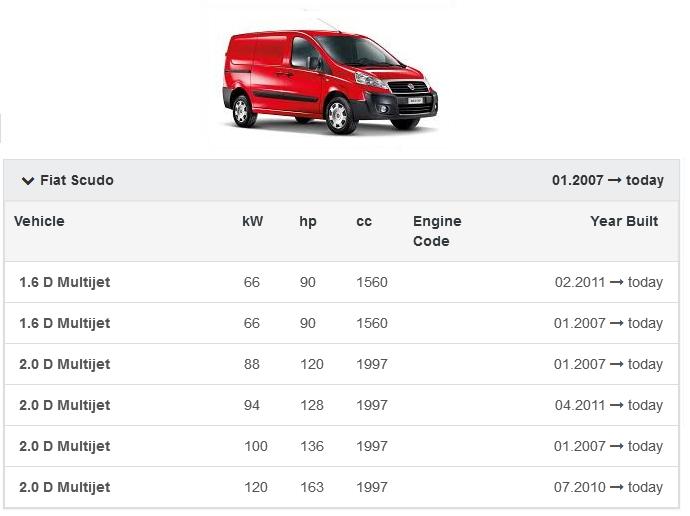Select the 100 kW 2.0 D Multijet
This screenshot has height=516, width=690.
pyautogui.click(x=65, y=447)
